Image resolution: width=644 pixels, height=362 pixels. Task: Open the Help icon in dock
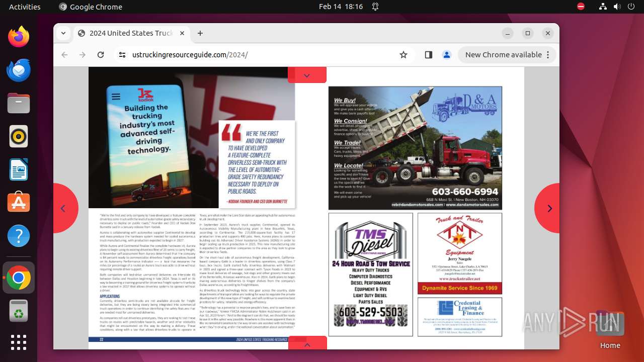click(x=19, y=236)
